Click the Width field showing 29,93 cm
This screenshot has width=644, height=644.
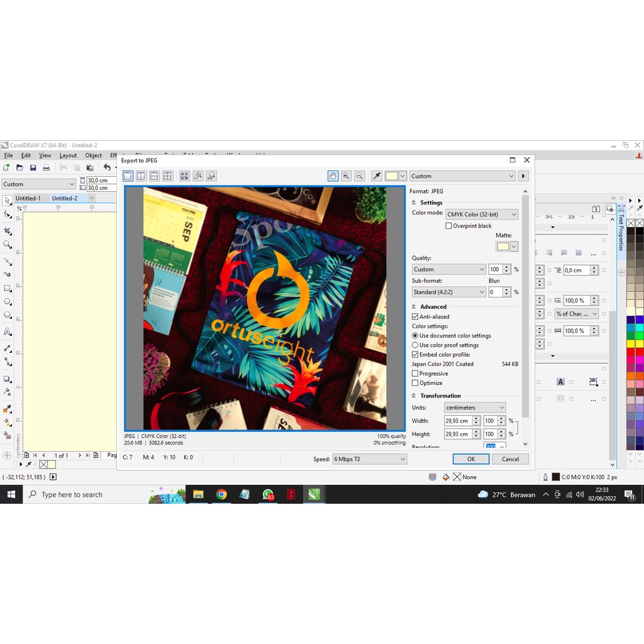pyautogui.click(x=458, y=421)
